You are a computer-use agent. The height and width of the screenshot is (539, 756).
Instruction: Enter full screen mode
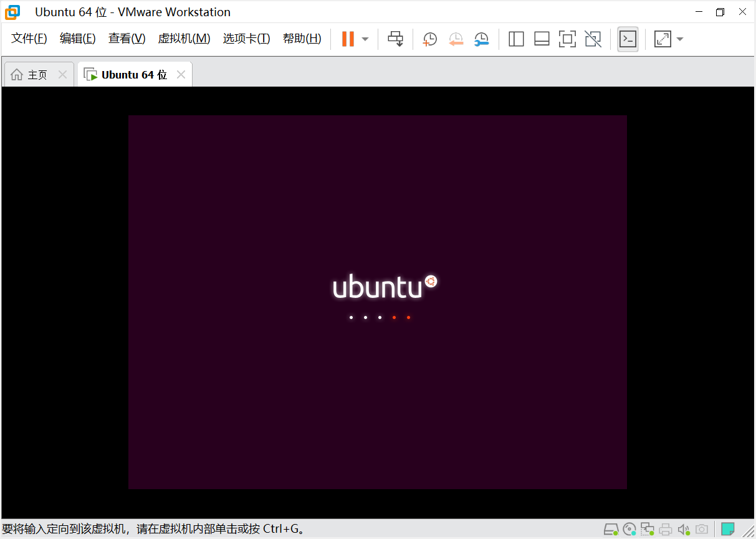coord(567,39)
